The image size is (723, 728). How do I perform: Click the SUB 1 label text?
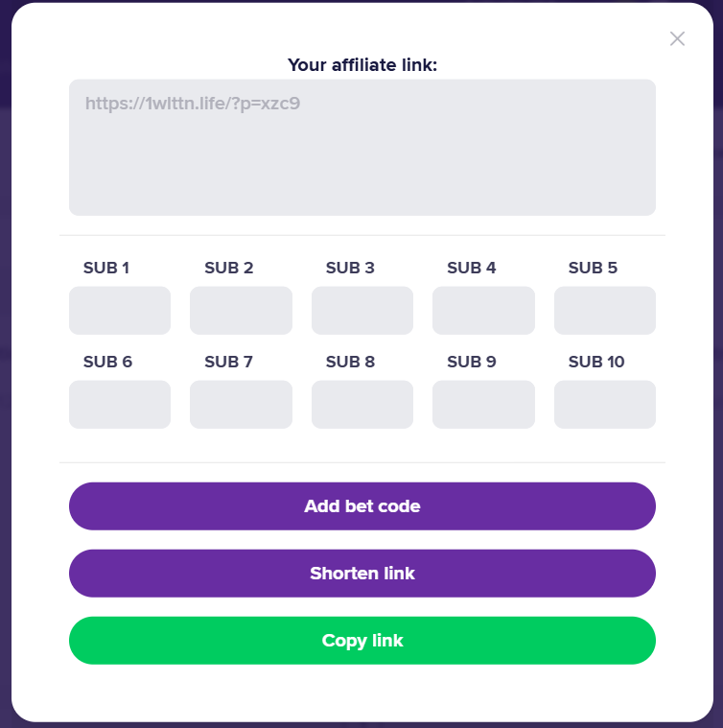[106, 268]
